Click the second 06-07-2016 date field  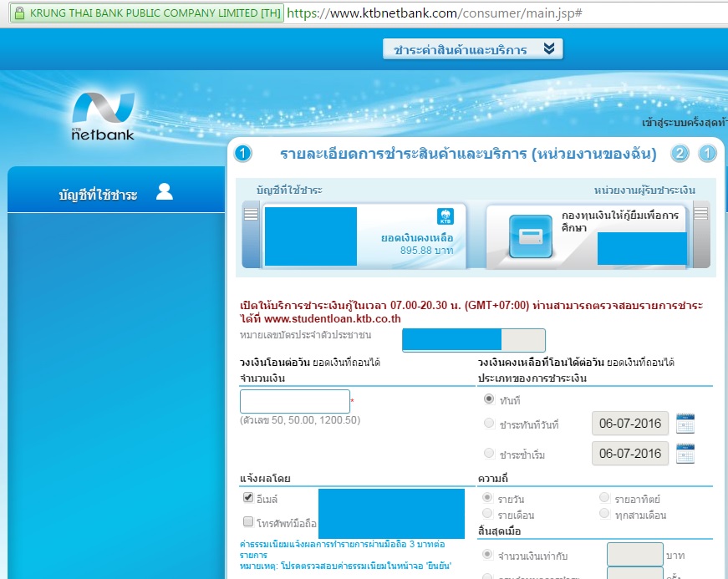click(630, 454)
